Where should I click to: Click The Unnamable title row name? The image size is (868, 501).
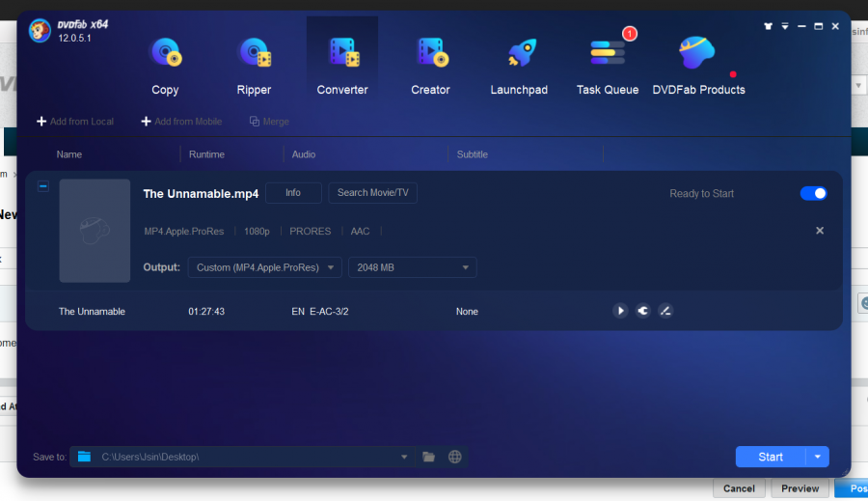[92, 312]
